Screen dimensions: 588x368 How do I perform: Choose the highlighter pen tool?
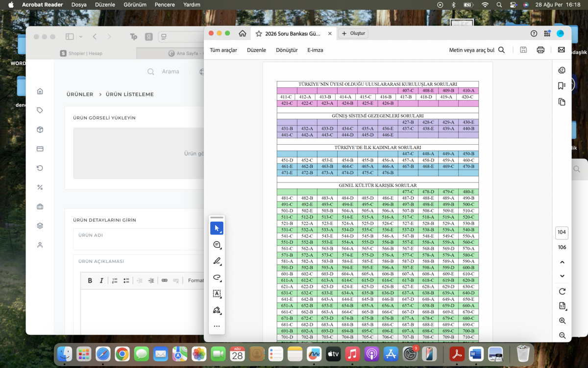(217, 261)
